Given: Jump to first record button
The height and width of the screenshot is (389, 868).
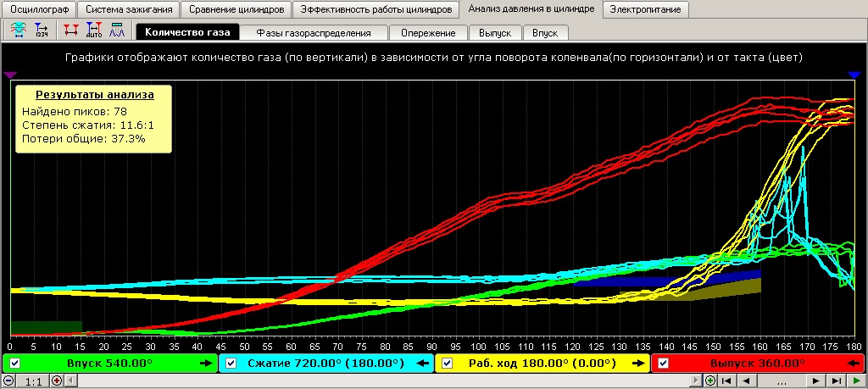Looking at the screenshot, I should pos(728,381).
